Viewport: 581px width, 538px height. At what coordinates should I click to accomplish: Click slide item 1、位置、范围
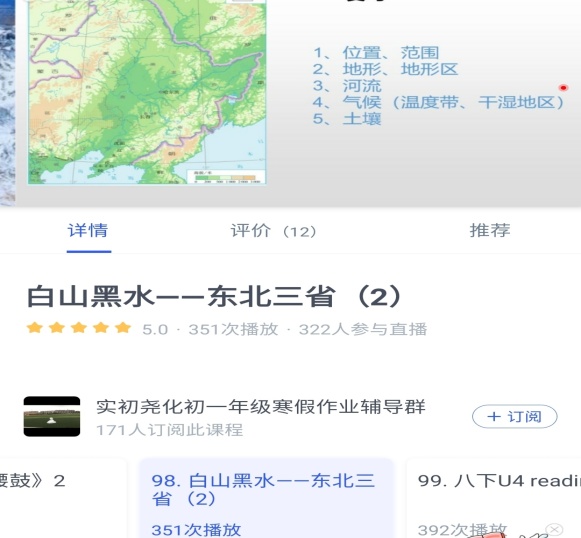coord(376,53)
